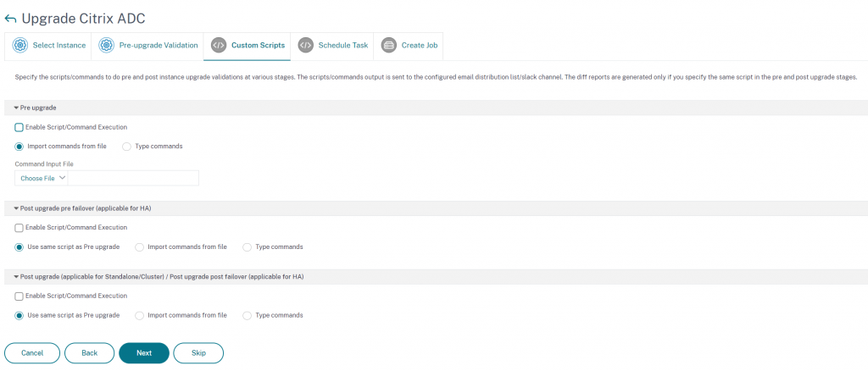The height and width of the screenshot is (371, 868).
Task: Click the Command Input File text field
Action: [x=133, y=178]
